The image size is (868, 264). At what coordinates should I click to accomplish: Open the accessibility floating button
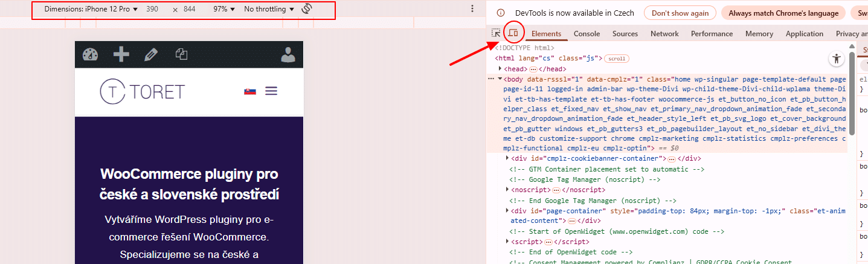(836, 59)
